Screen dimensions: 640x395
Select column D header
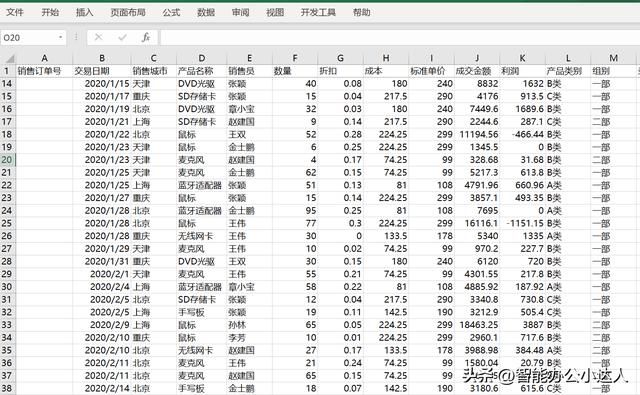point(202,58)
